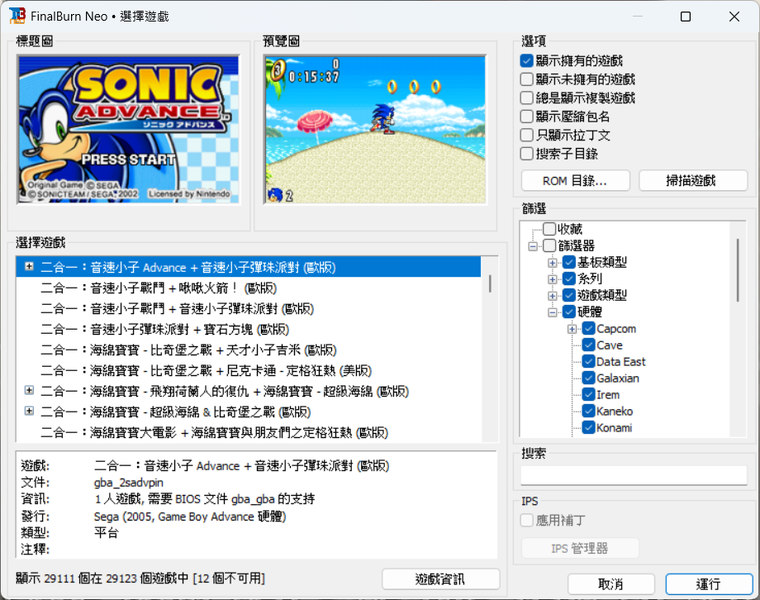
Task: Uncheck the Kaneko hardware checkbox
Action: click(x=588, y=411)
